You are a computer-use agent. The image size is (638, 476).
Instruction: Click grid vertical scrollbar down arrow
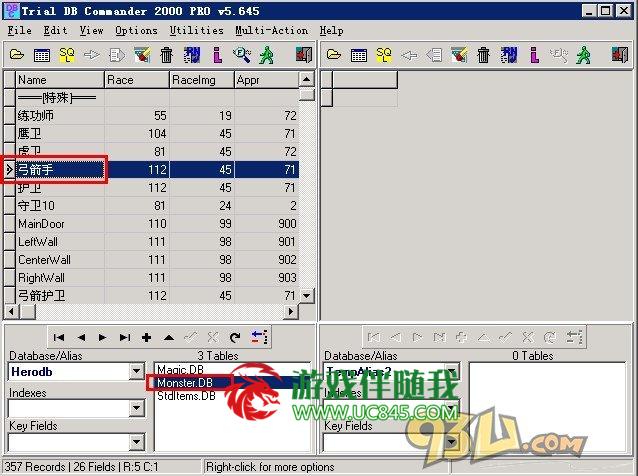point(307,295)
